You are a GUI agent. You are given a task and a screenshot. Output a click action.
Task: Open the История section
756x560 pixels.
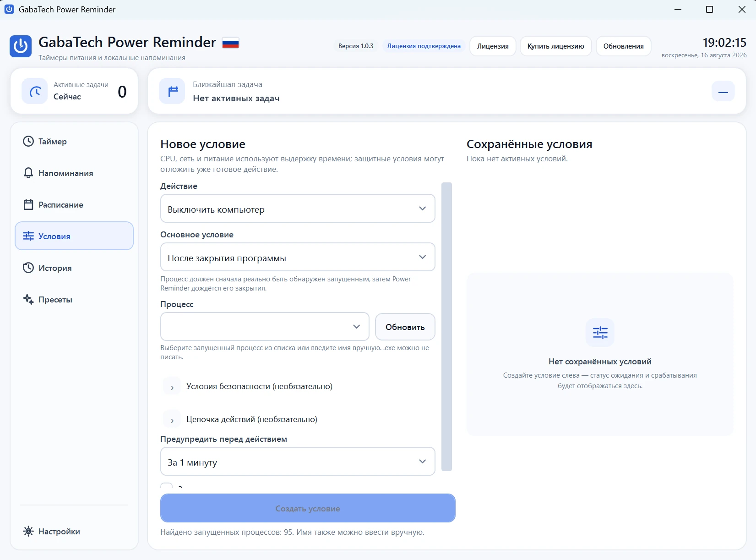pos(74,268)
